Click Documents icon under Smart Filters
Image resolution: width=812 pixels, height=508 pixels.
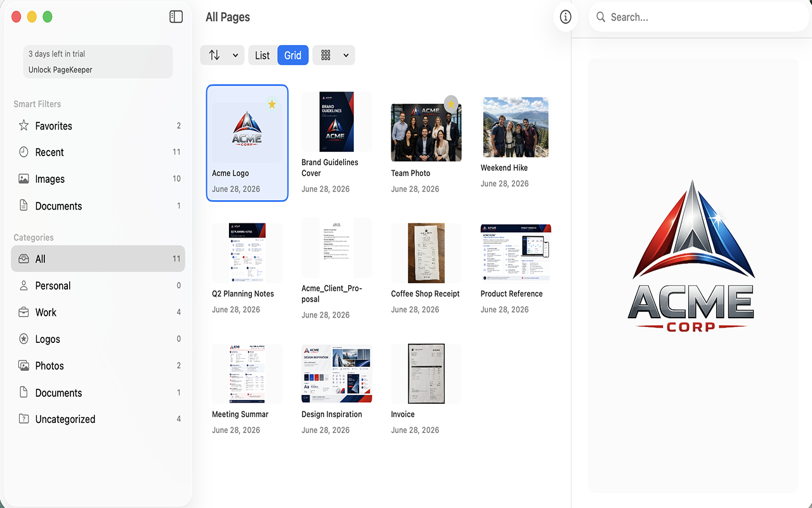click(23, 205)
